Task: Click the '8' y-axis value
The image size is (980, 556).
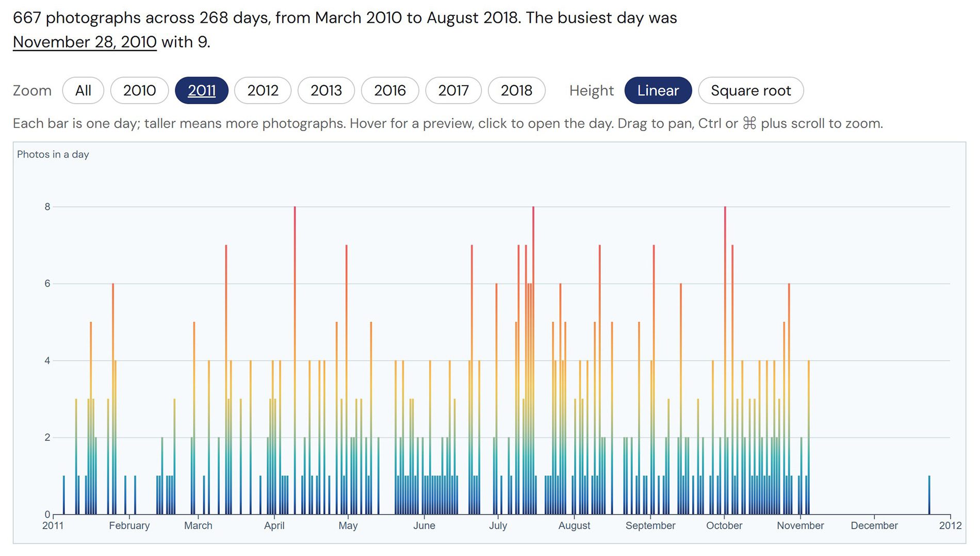Action: [47, 206]
